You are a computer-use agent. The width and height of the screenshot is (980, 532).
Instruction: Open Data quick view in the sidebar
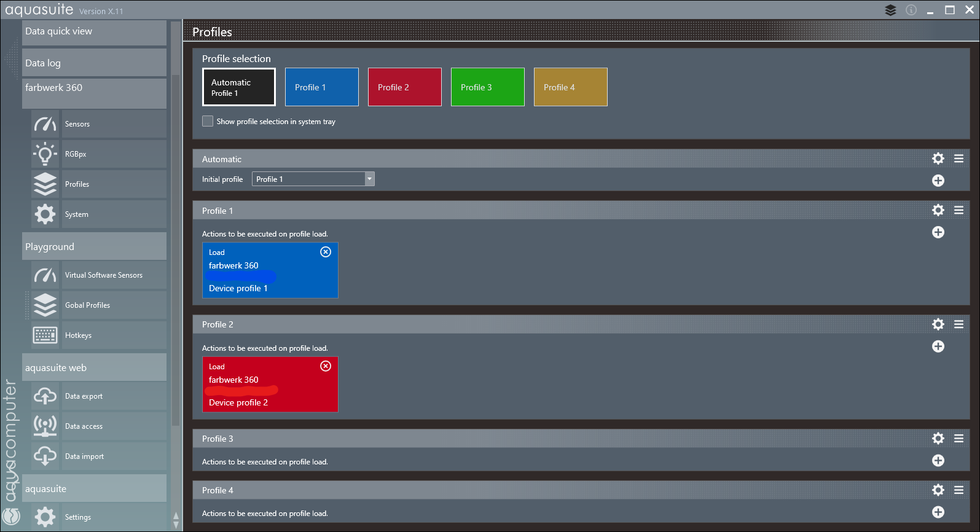pyautogui.click(x=95, y=33)
